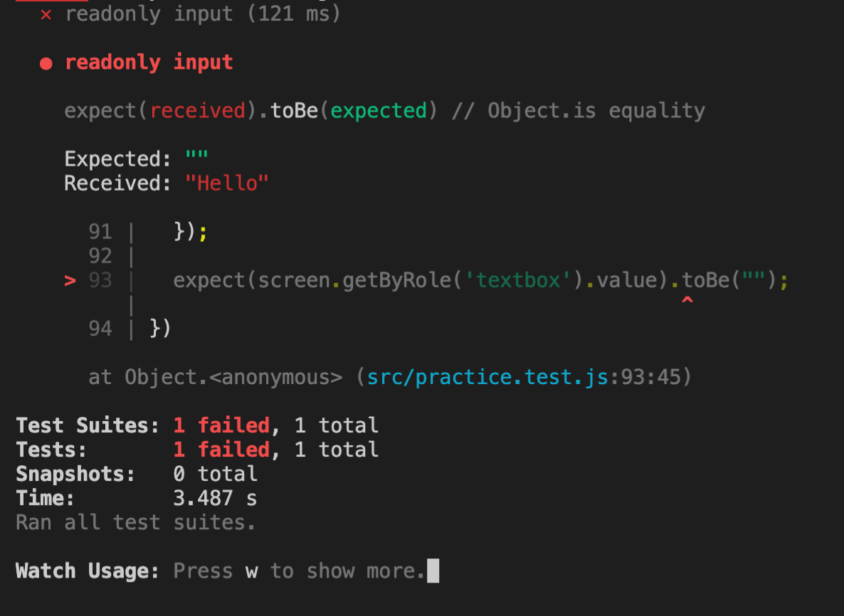Viewport: 844px width, 616px height.
Task: Click the 'Ran all test suites.' text
Action: pos(135,522)
